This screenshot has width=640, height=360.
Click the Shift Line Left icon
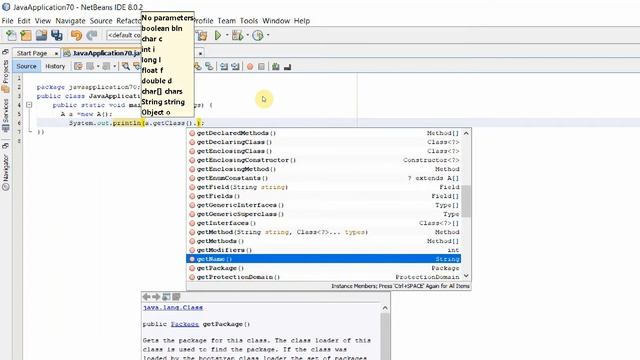click(224, 66)
